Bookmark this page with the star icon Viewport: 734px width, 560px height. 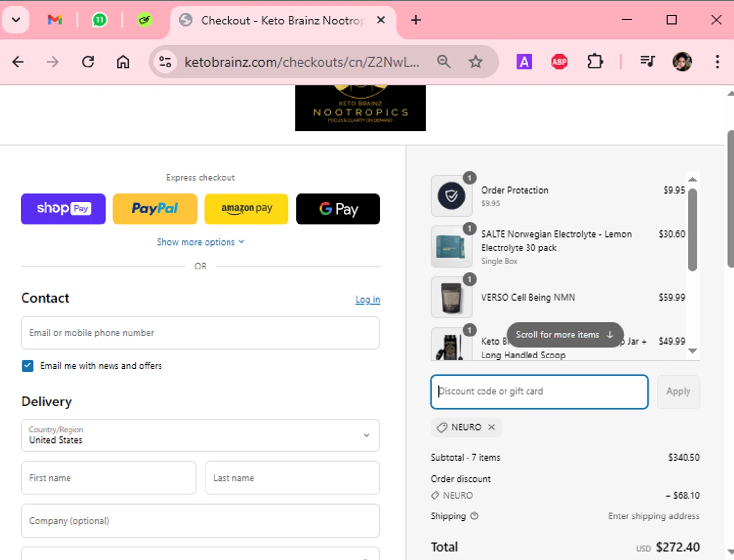(475, 62)
